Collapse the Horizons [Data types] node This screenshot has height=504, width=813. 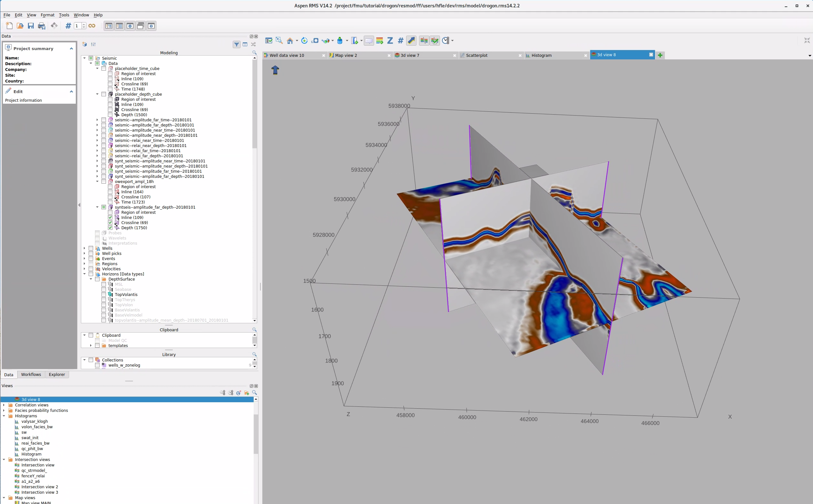(x=85, y=274)
